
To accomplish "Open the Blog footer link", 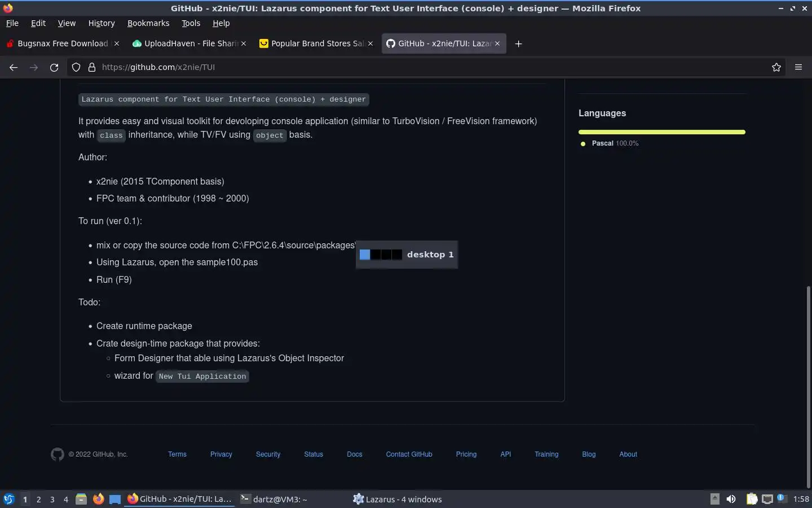I will click(x=589, y=454).
